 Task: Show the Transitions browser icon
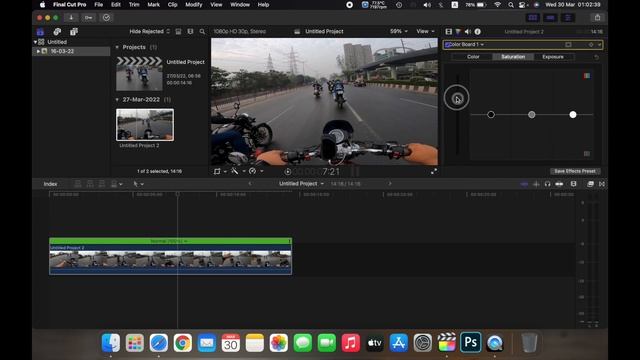point(602,184)
